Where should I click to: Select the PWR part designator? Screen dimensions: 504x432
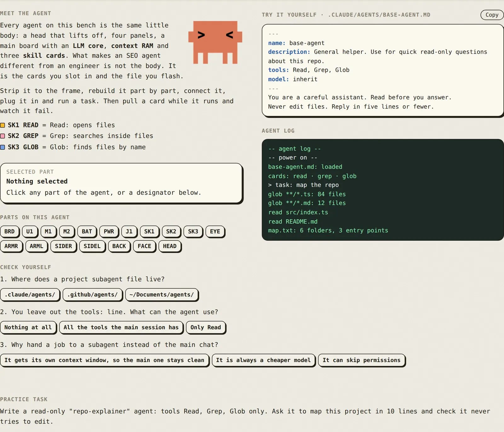coord(109,231)
